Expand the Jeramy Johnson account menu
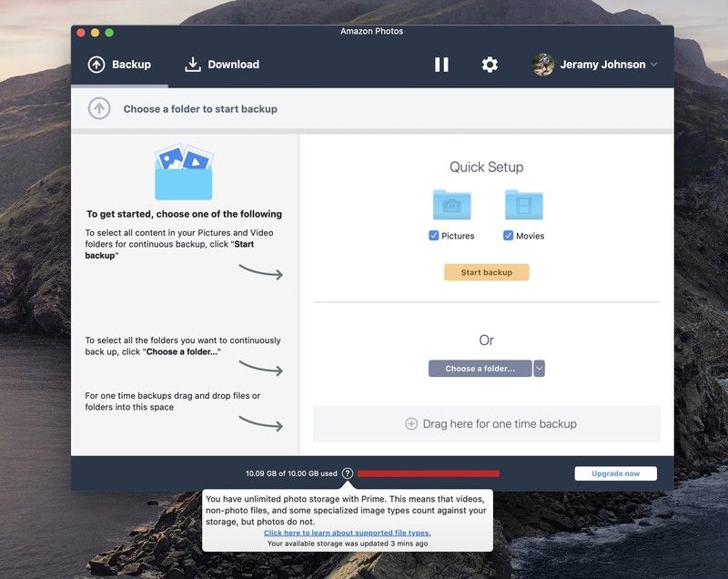The height and width of the screenshot is (579, 728). 653,64
